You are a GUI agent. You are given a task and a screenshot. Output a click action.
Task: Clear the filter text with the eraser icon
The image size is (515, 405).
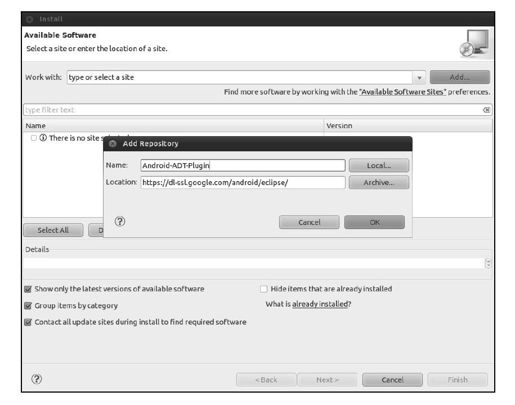(486, 110)
